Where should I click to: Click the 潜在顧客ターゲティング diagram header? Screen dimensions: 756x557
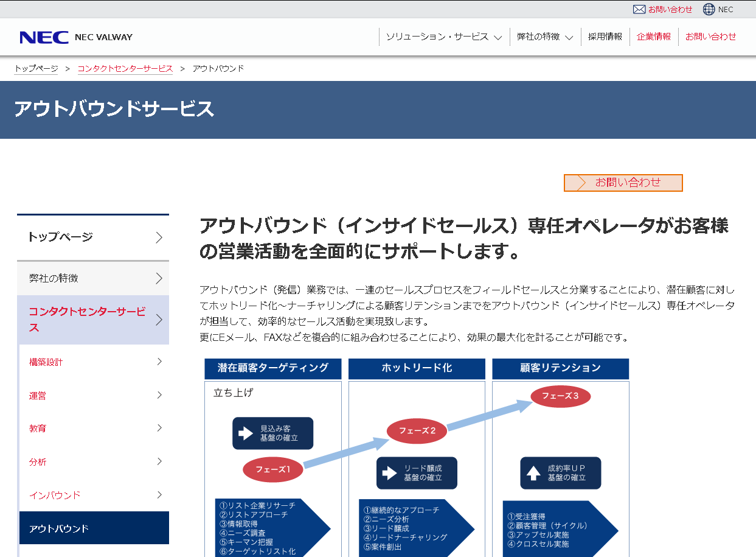[x=273, y=368]
